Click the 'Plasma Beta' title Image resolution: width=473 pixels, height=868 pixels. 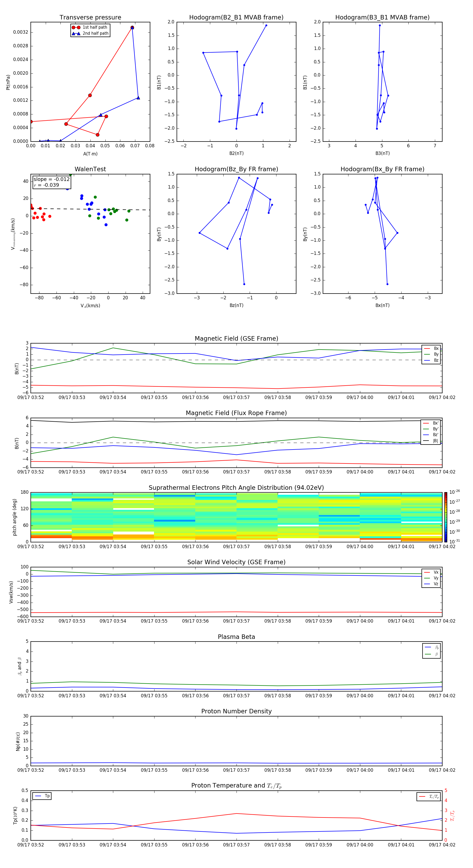point(236,637)
